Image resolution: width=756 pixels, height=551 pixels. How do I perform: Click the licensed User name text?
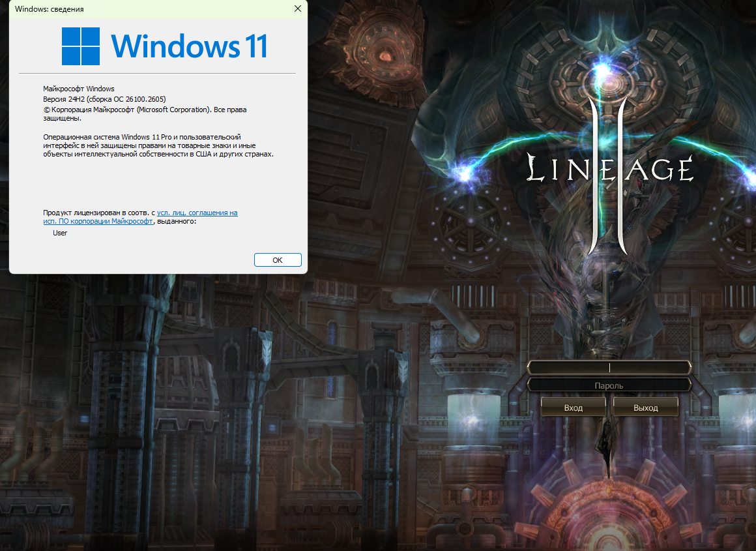[x=60, y=233]
